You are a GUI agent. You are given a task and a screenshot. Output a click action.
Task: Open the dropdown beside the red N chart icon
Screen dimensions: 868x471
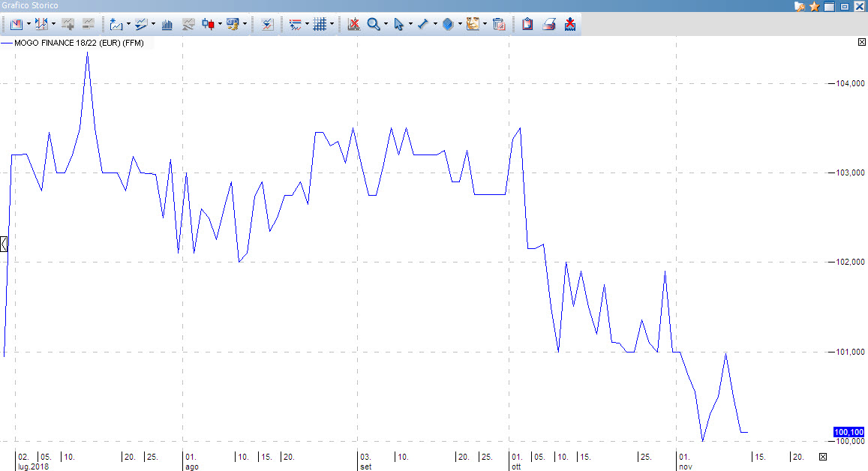[x=29, y=24]
